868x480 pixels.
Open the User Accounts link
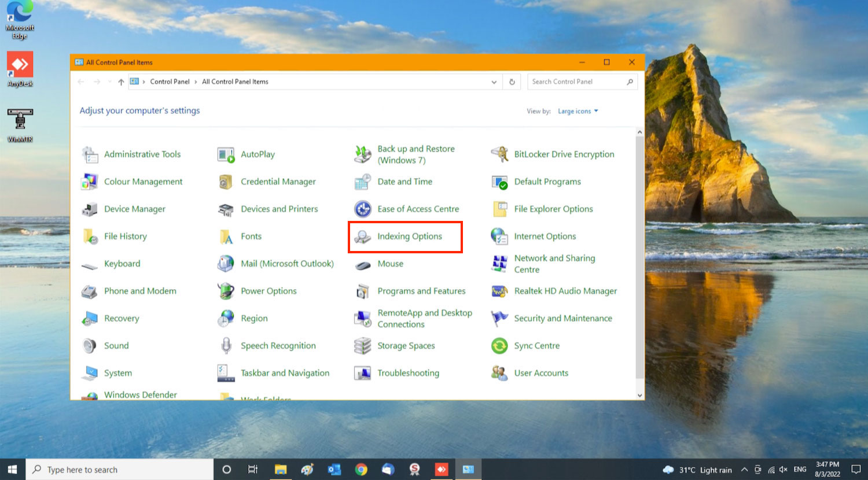541,373
